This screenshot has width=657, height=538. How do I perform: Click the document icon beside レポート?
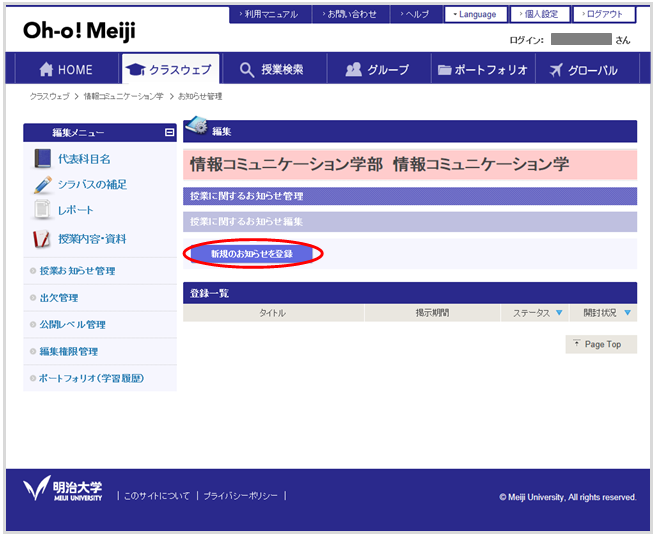coord(42,210)
